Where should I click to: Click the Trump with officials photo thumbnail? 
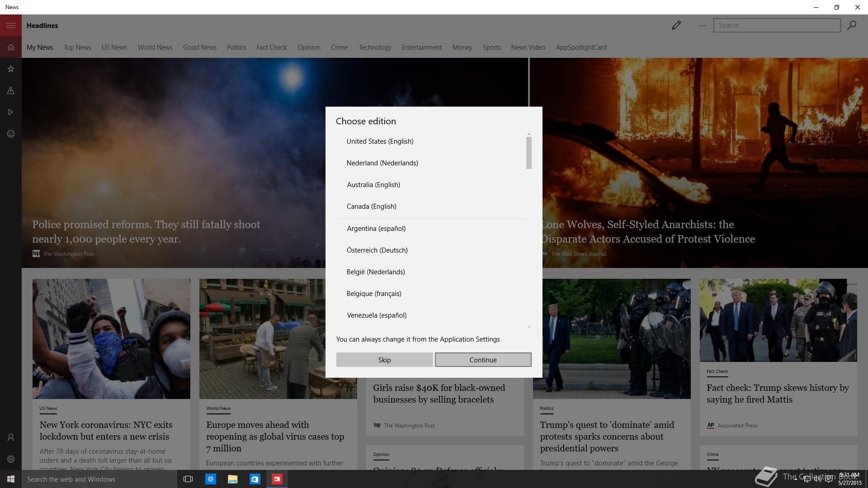pos(778,320)
